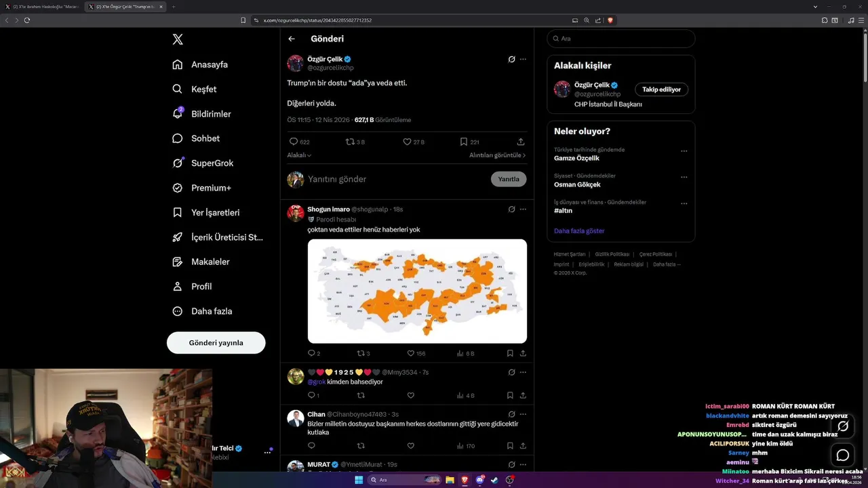Bookmark Cihan's reply
This screenshot has width=868, height=488.
tap(510, 446)
